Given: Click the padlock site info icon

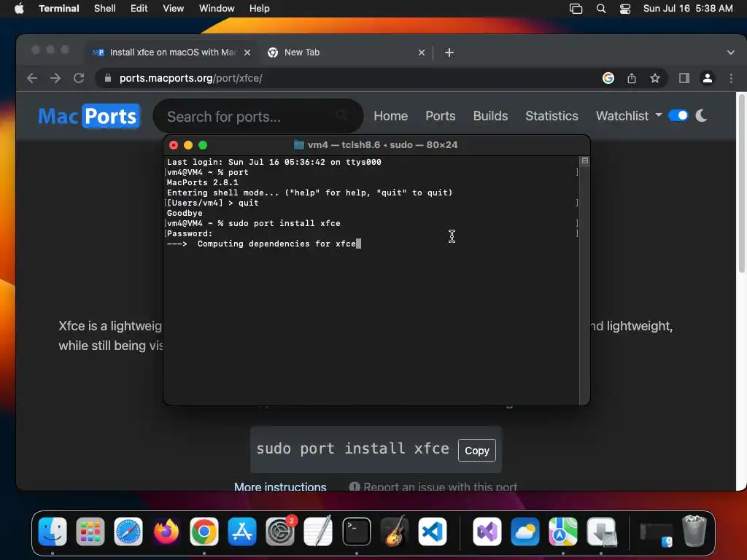Looking at the screenshot, I should (108, 78).
